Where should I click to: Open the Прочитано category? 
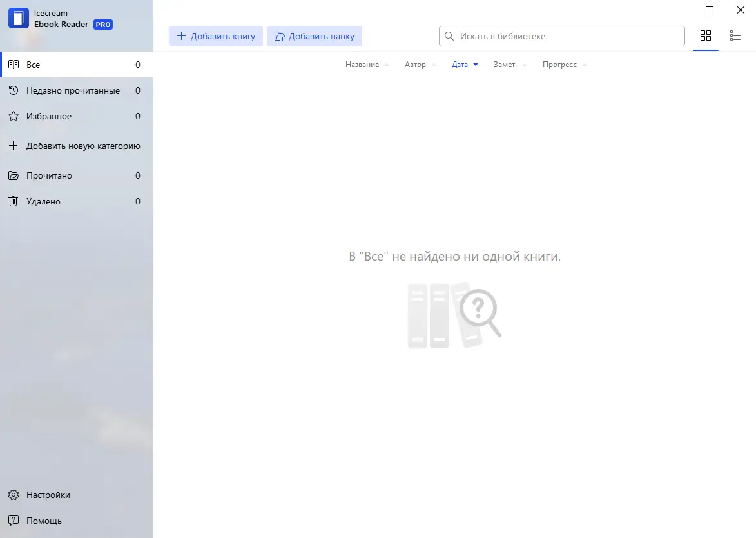(x=77, y=175)
